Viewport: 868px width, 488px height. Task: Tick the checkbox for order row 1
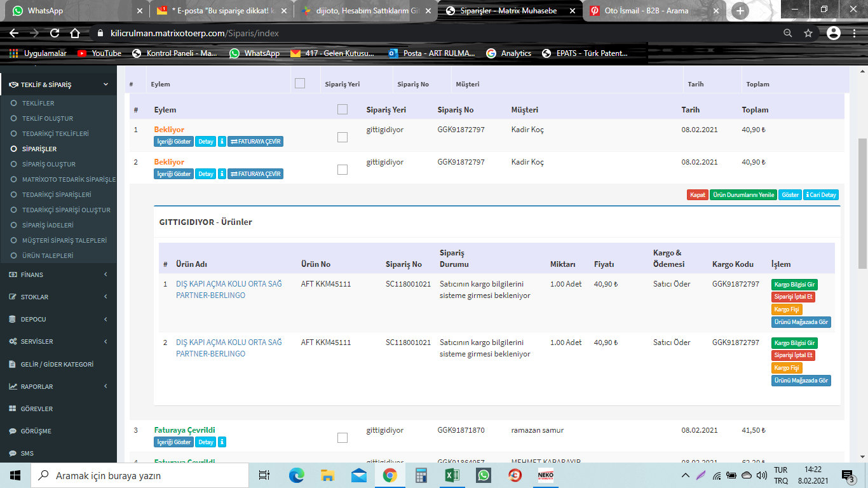pos(342,137)
